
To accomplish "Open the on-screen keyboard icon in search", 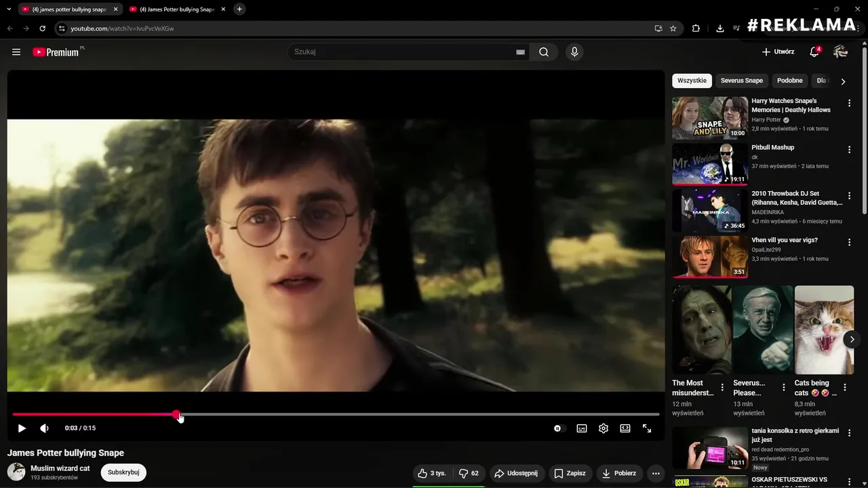I will pyautogui.click(x=520, y=52).
